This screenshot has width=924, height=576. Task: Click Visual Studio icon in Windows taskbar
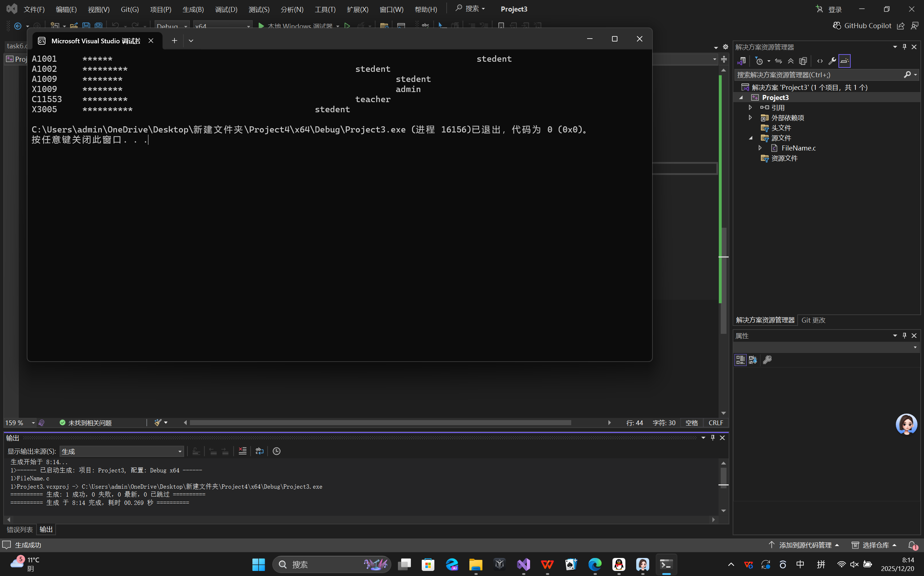tap(524, 564)
